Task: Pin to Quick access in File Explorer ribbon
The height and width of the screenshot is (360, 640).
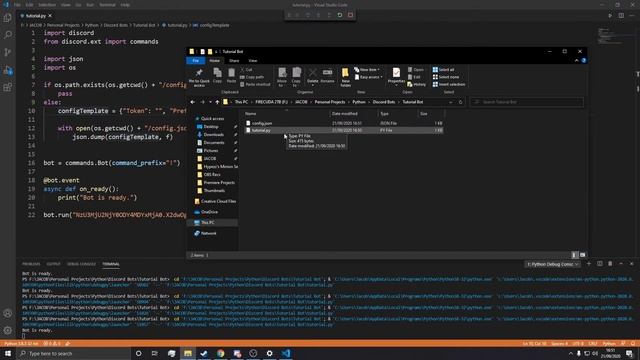Action: point(199,77)
